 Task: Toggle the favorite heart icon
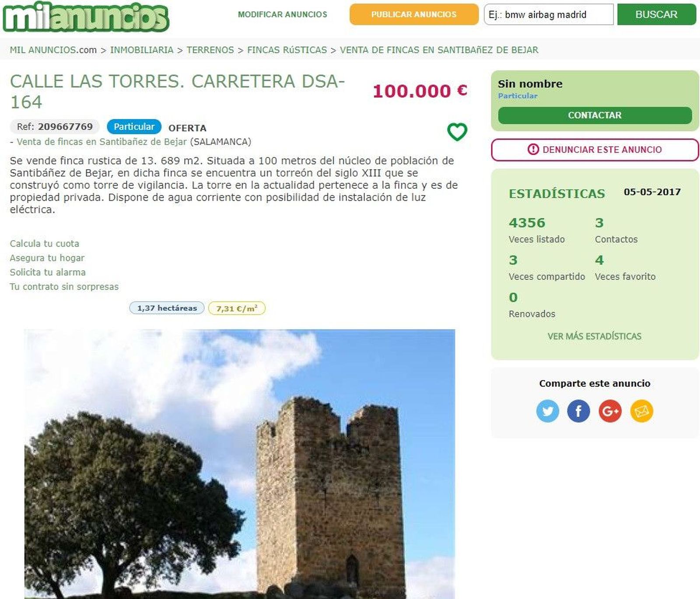pyautogui.click(x=457, y=132)
